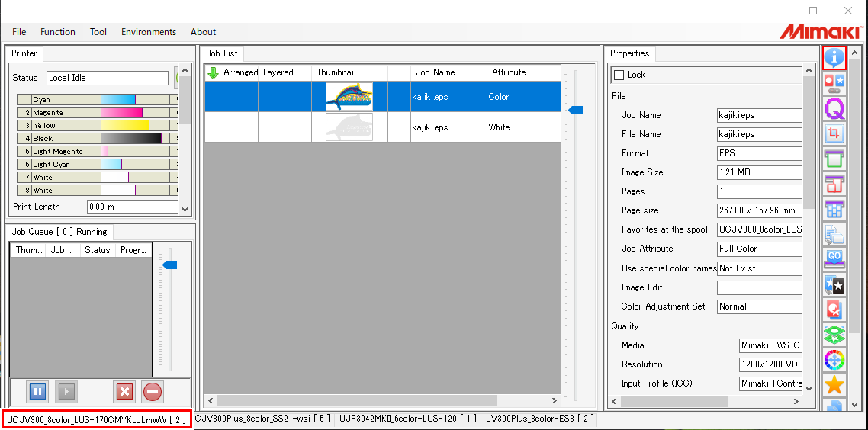Adjust the Job Queue size slider

click(x=169, y=265)
